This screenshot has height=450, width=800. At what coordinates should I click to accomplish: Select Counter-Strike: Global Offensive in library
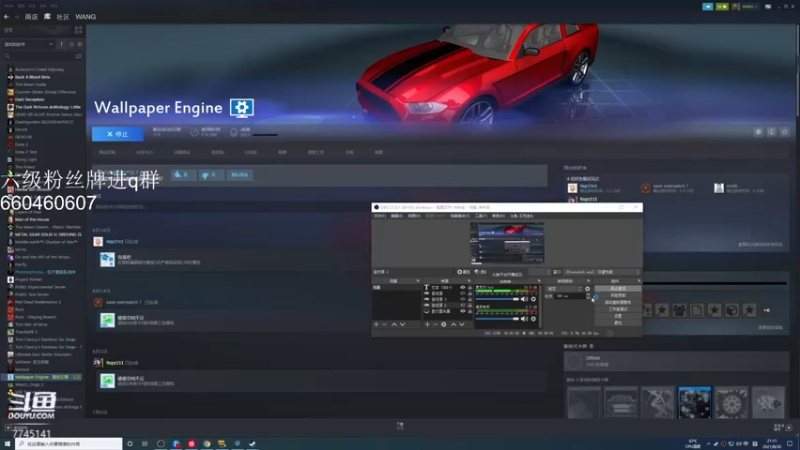pyautogui.click(x=45, y=92)
